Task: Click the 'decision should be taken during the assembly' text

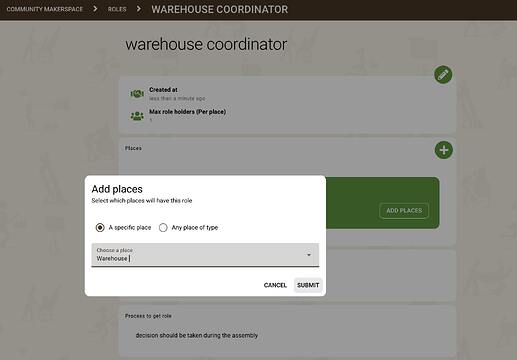Action: (197, 335)
